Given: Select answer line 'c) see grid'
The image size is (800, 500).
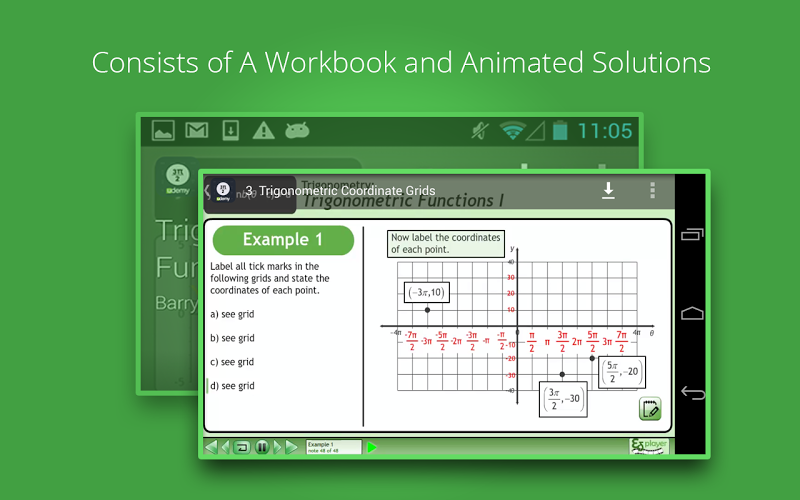Looking at the screenshot, I should click(x=232, y=362).
